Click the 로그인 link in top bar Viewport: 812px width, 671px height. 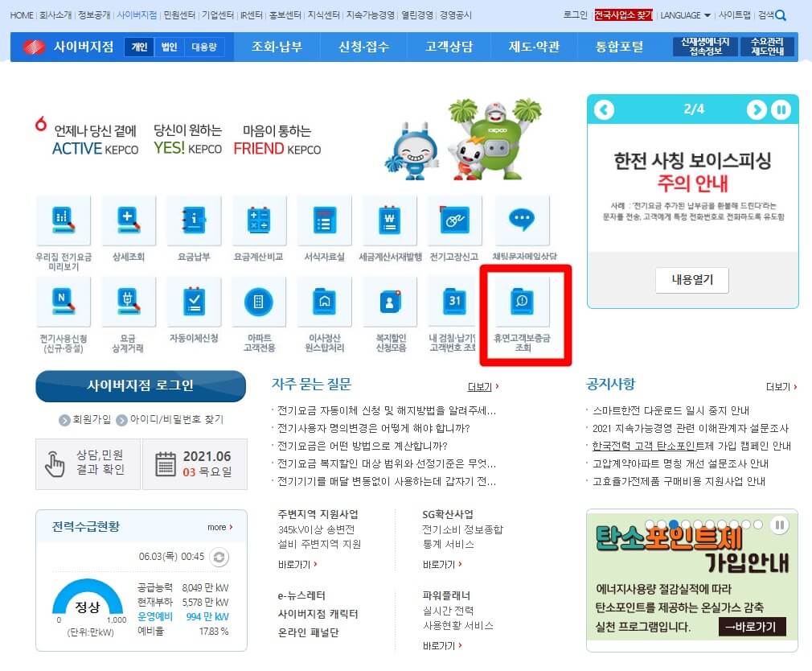[575, 15]
